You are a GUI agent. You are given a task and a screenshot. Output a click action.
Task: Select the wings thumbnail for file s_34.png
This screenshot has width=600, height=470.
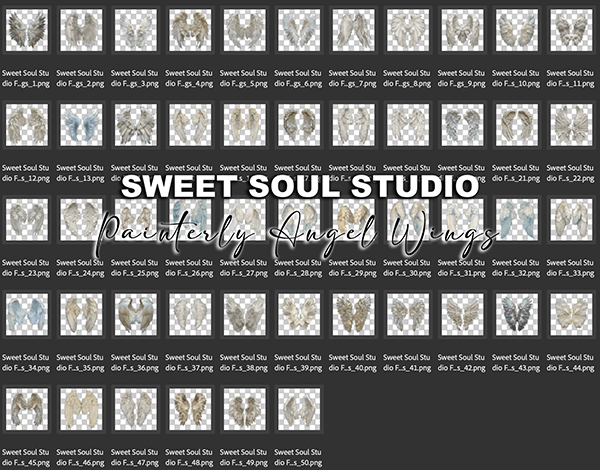[x=27, y=314]
